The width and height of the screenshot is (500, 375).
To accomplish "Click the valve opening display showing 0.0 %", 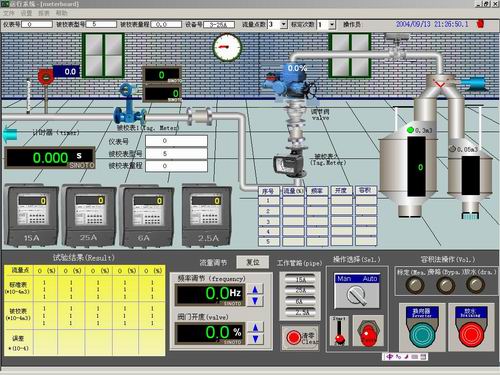I will click(210, 333).
